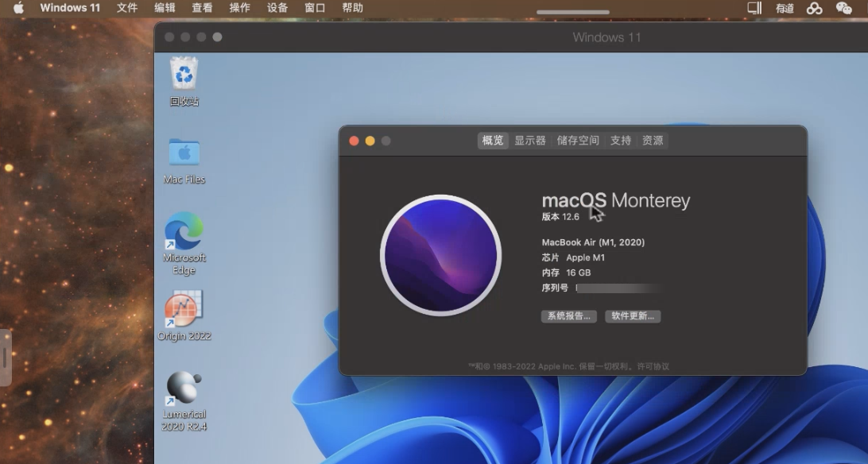This screenshot has height=464, width=868.
Task: Click the 内存 16 GB line
Action: coord(566,273)
